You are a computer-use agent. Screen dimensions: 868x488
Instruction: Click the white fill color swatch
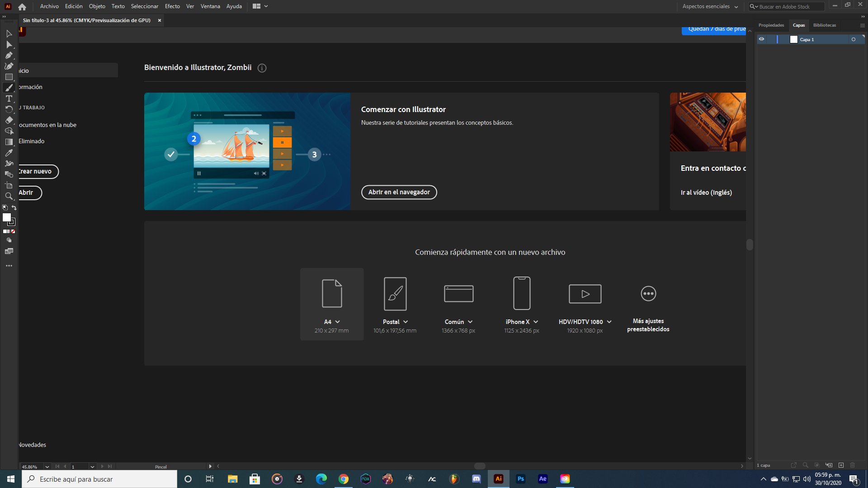(x=6, y=217)
